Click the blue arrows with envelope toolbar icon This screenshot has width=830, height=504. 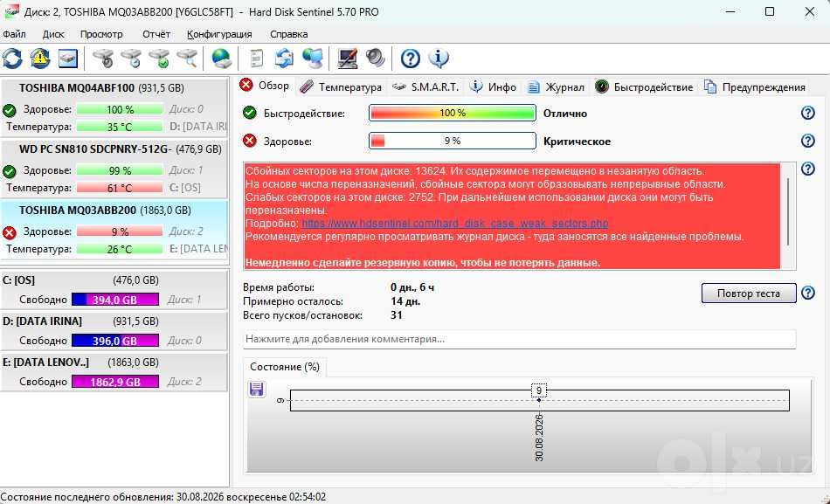(x=284, y=59)
